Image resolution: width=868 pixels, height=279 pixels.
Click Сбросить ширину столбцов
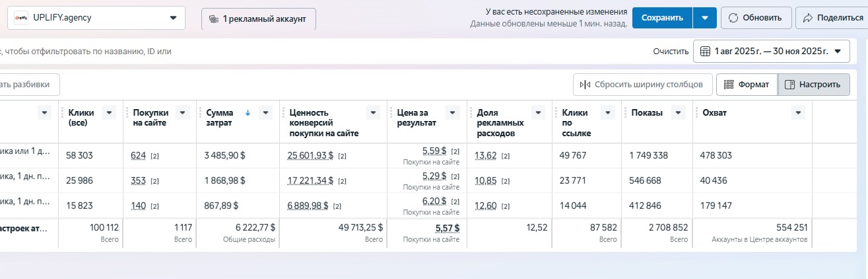pyautogui.click(x=642, y=85)
